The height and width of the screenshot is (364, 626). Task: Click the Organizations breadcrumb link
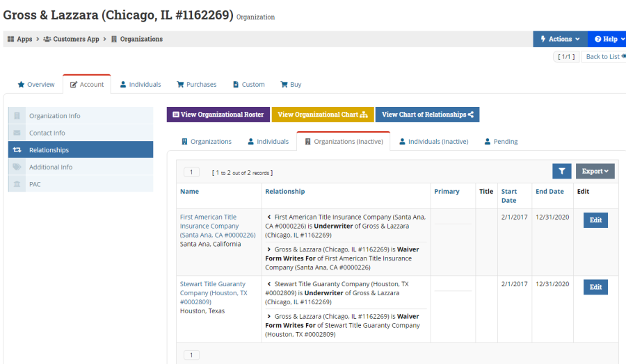(x=141, y=39)
